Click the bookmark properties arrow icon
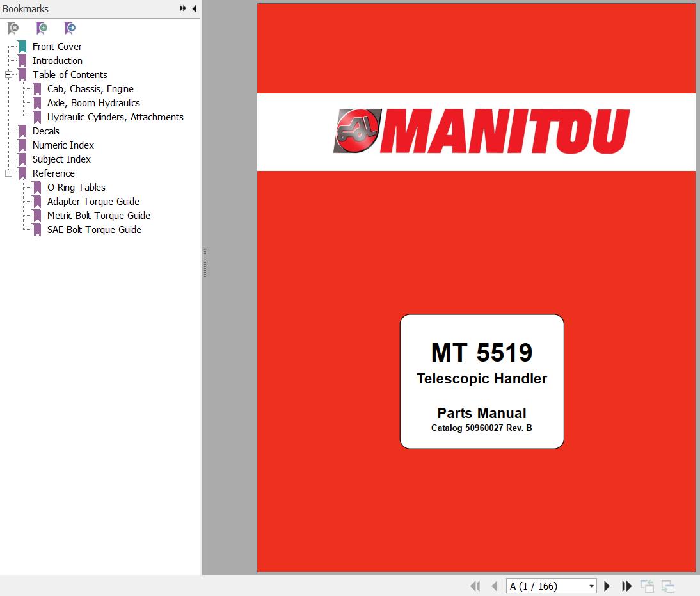700x596 pixels. [x=70, y=28]
